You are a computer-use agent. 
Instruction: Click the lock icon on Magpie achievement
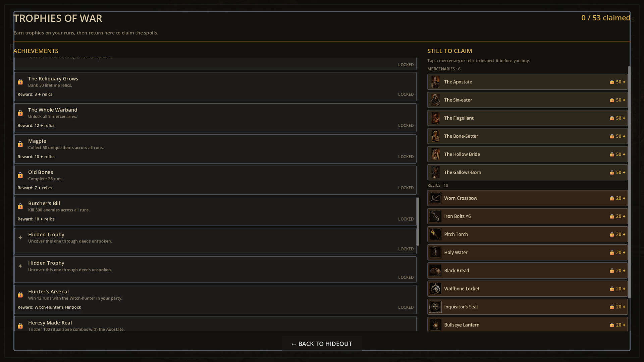point(20,144)
